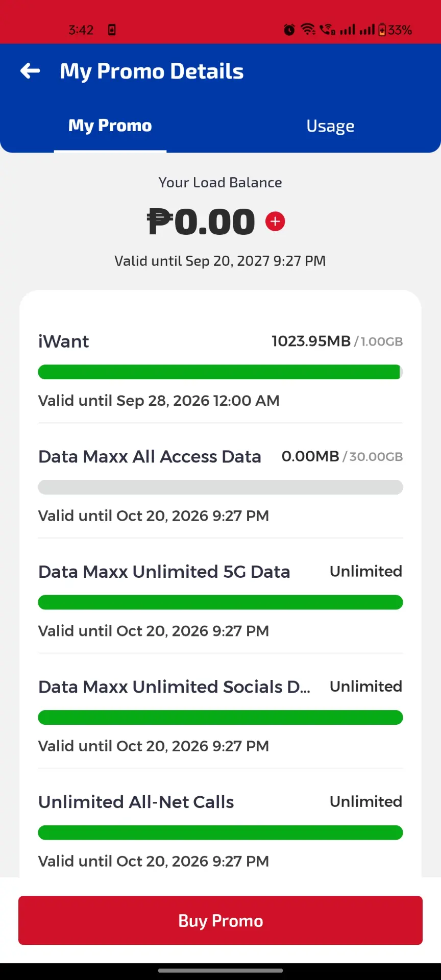Open Unlimited All-Net Calls entry
Viewport: 441px width, 980px height.
click(x=220, y=831)
